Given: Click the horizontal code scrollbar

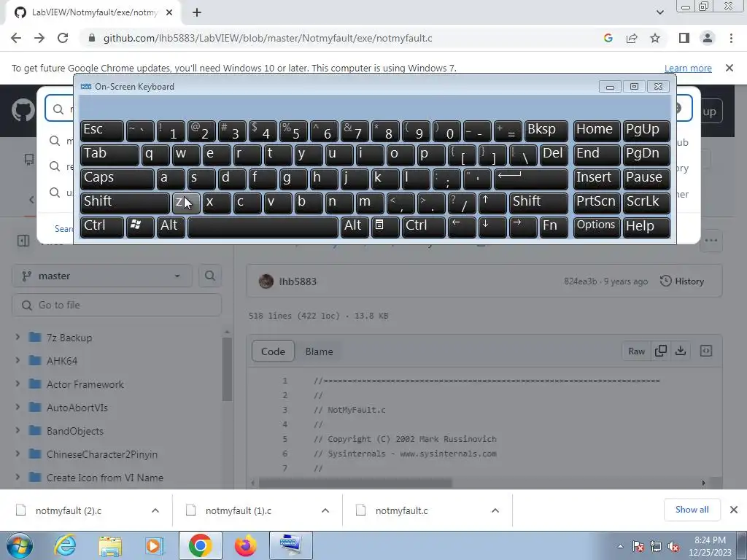Looking at the screenshot, I should 355,483.
